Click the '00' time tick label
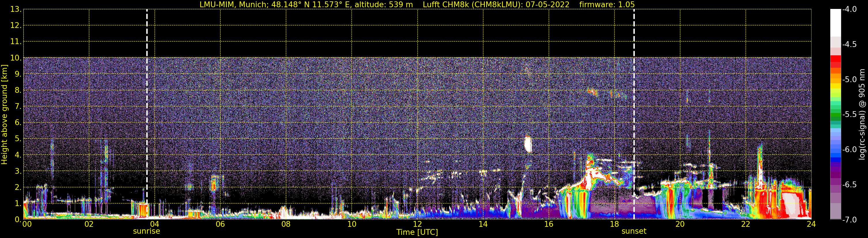 click(x=27, y=224)
